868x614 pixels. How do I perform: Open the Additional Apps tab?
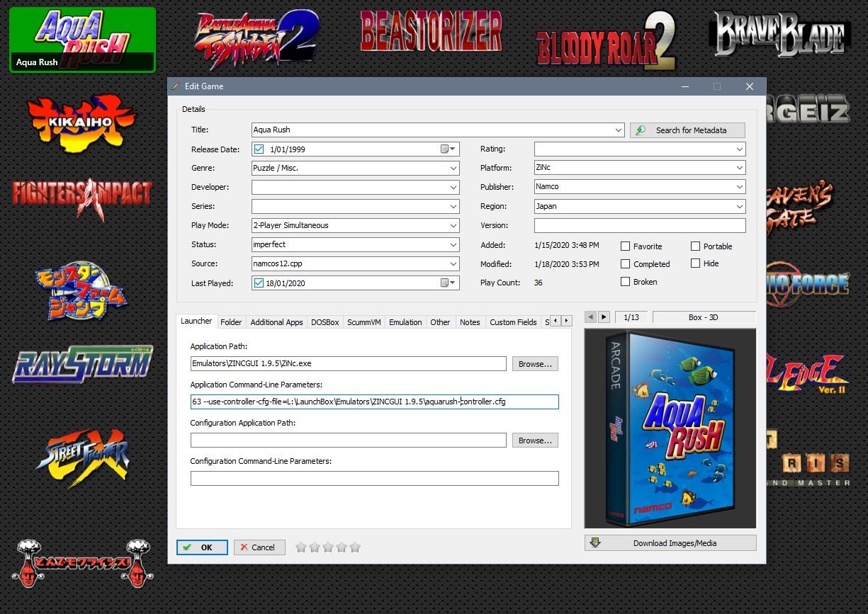click(x=276, y=322)
